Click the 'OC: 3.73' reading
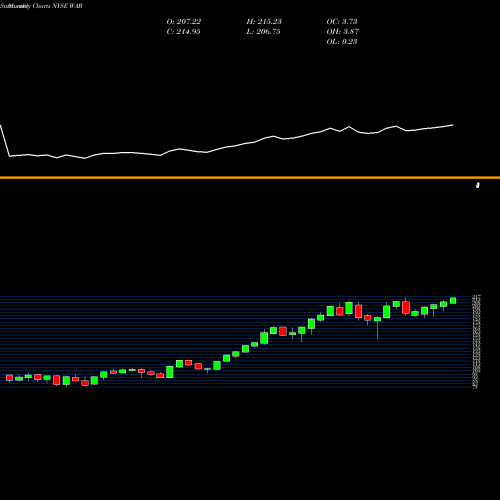The width and height of the screenshot is (500, 500). click(342, 22)
